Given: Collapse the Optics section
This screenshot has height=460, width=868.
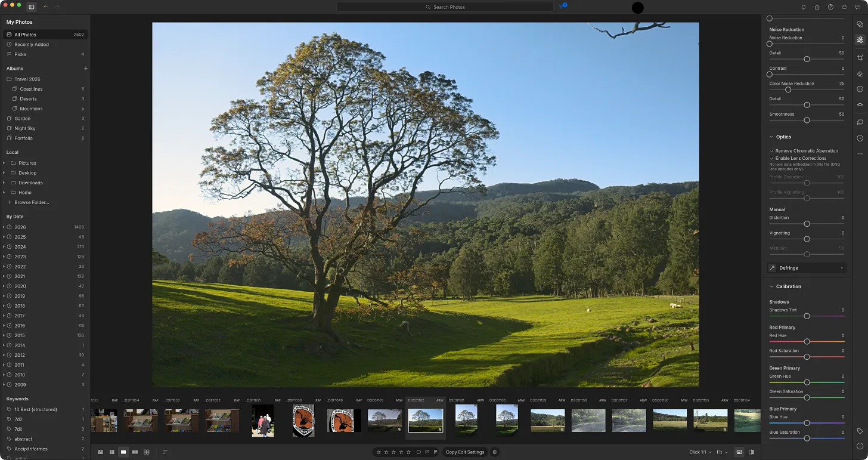Looking at the screenshot, I should pos(771,137).
